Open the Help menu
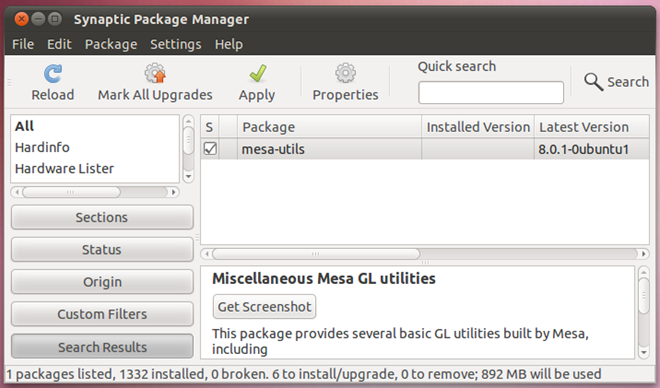This screenshot has height=388, width=660. [x=229, y=44]
